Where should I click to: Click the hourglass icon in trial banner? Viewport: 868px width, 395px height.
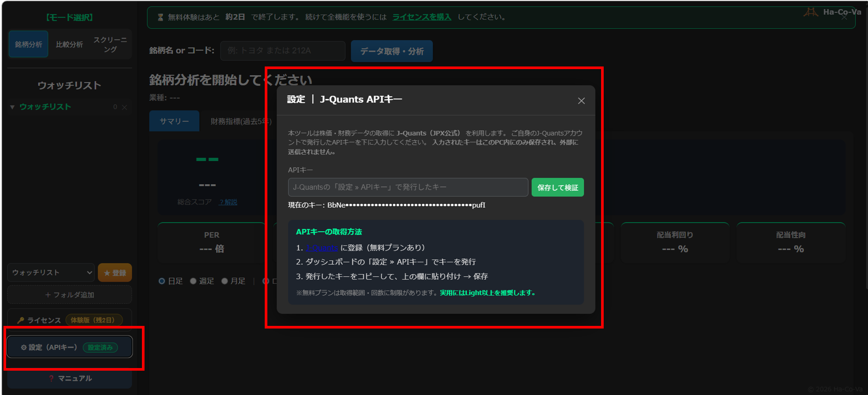point(160,17)
